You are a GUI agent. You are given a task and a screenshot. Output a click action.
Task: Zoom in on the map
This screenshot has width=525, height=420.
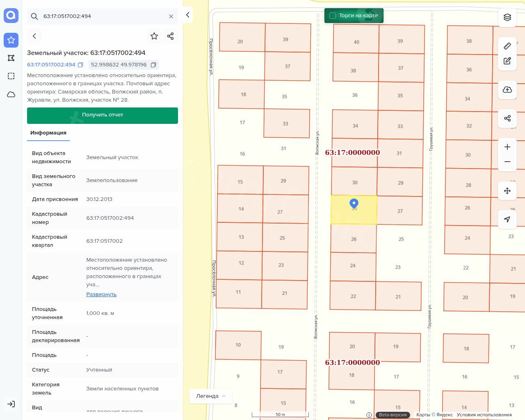[507, 147]
